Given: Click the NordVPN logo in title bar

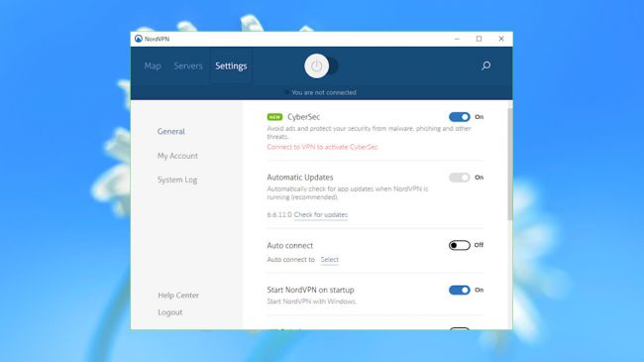Looking at the screenshot, I should [139, 39].
